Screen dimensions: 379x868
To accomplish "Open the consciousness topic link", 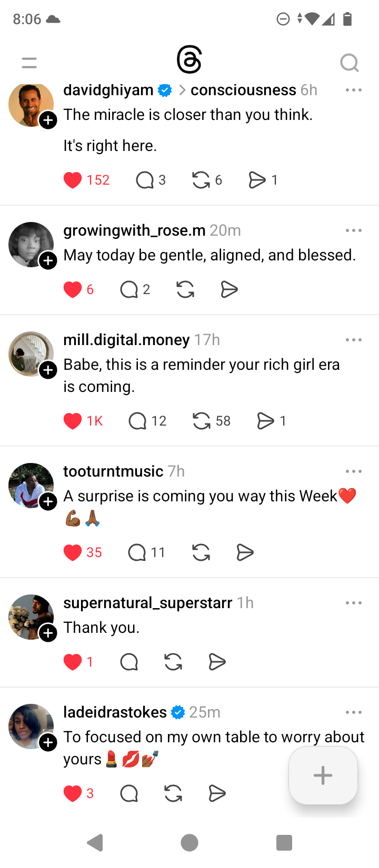I will 243,90.
